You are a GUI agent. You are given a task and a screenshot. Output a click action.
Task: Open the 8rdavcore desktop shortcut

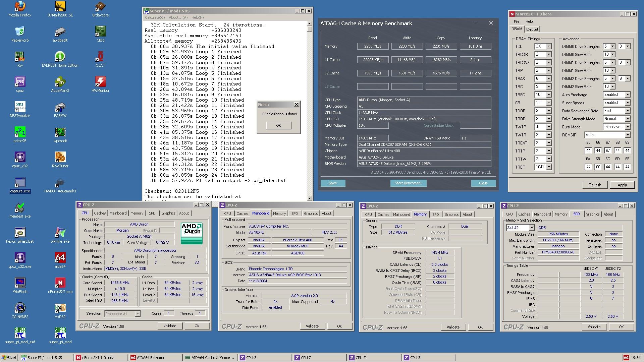coord(100,9)
